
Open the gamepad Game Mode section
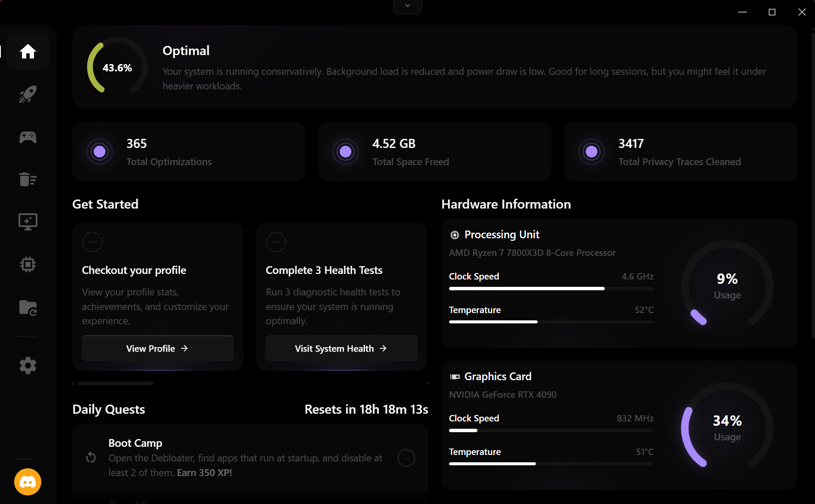(28, 137)
